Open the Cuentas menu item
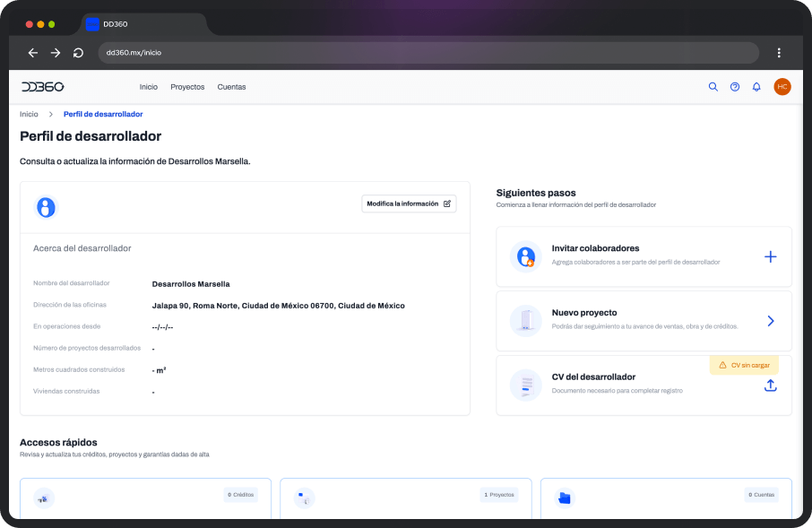The image size is (812, 528). click(x=231, y=87)
